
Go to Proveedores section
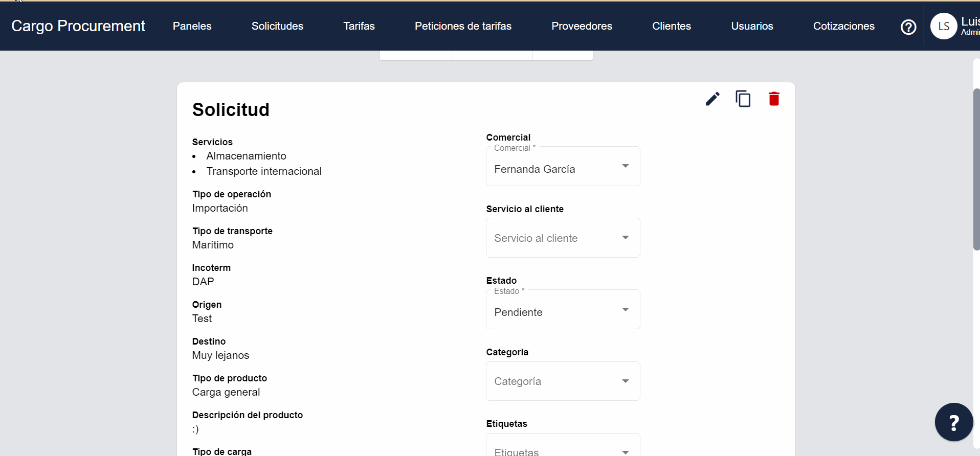(582, 26)
